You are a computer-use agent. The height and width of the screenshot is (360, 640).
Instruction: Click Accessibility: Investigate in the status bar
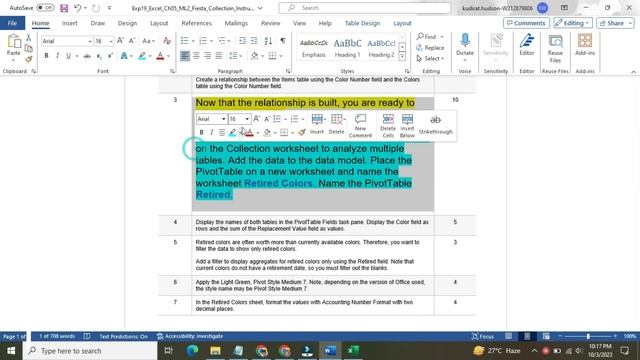(190, 336)
